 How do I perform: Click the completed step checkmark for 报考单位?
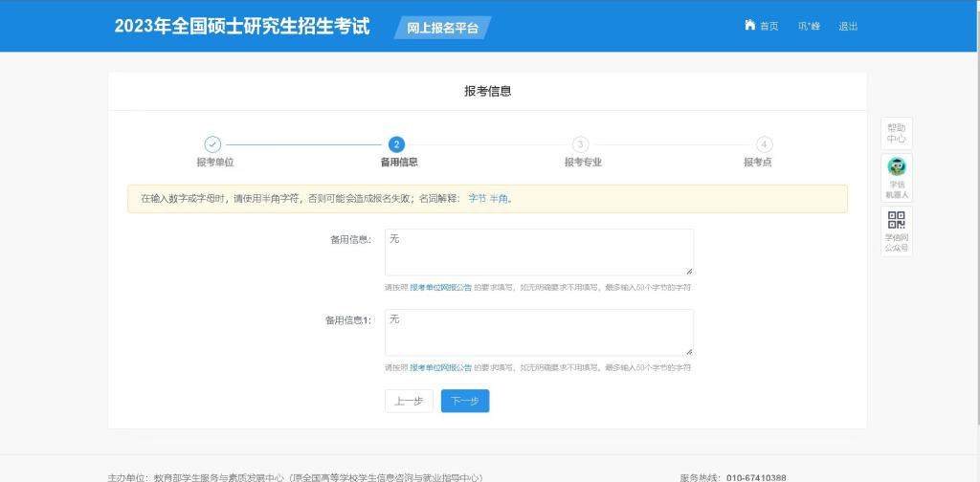coord(213,144)
